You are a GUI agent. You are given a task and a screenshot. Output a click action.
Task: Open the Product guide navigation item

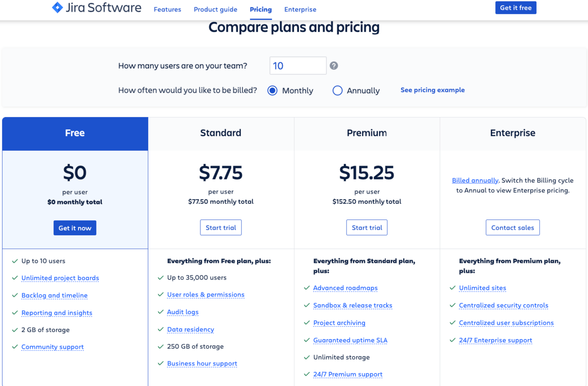click(215, 9)
